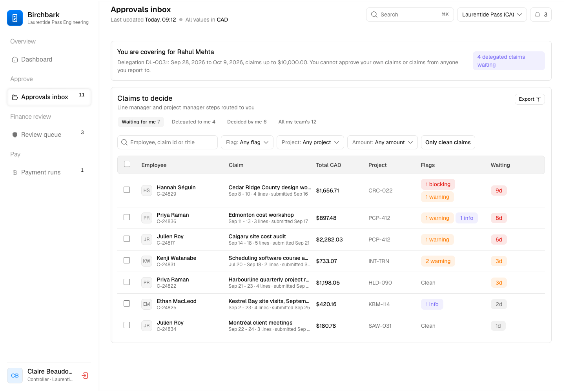Image resolution: width=565 pixels, height=392 pixels.
Task: Switch to All my team's tab
Action: [x=297, y=122]
